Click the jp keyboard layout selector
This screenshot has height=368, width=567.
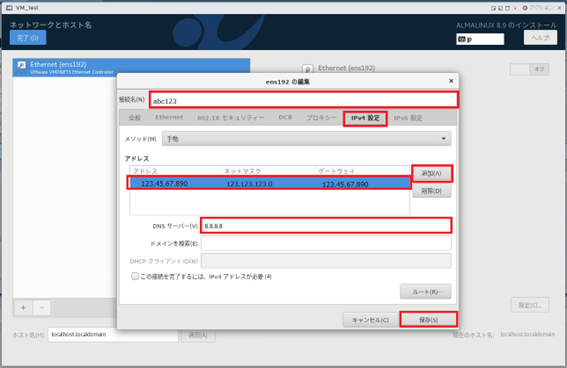[x=480, y=39]
